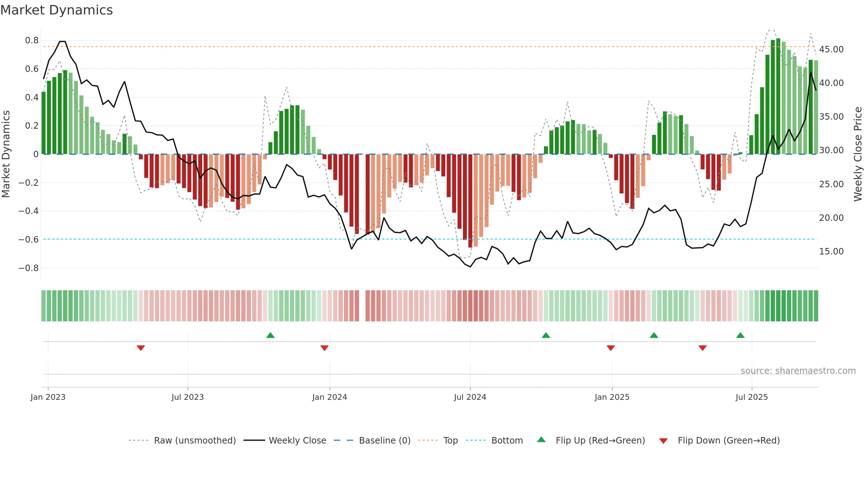Screen dimensions: 868x488
Task: Select the flip-down marker just before Jan 2024
Action: tap(324, 348)
